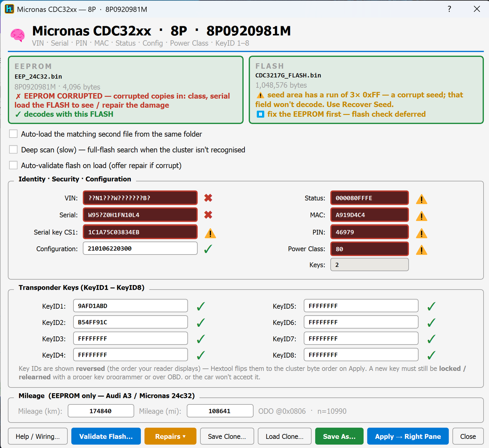Click the warning triangle next to Power Class
The height and width of the screenshot is (448, 489).
click(421, 250)
